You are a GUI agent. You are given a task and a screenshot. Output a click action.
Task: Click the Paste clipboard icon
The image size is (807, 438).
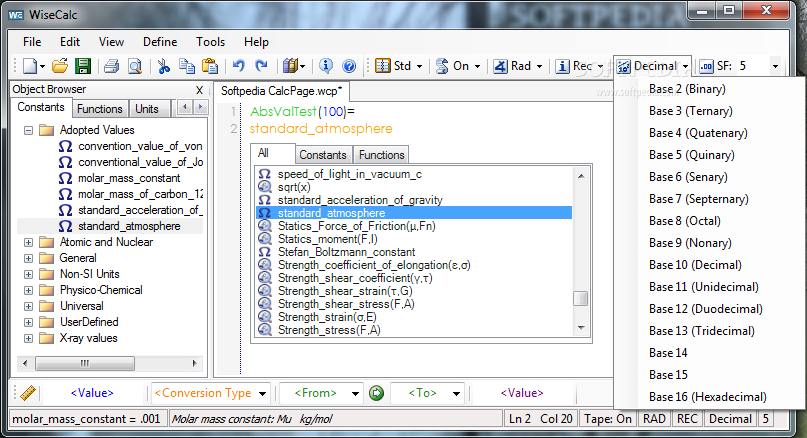coord(209,66)
